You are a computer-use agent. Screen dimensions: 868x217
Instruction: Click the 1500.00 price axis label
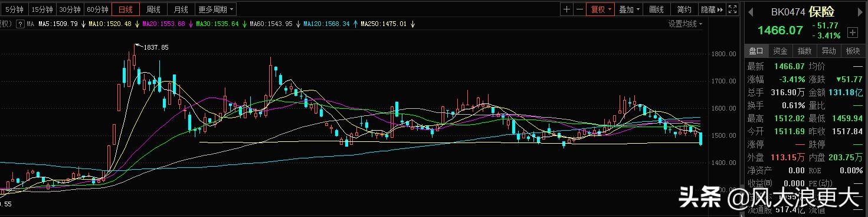[x=723, y=135]
